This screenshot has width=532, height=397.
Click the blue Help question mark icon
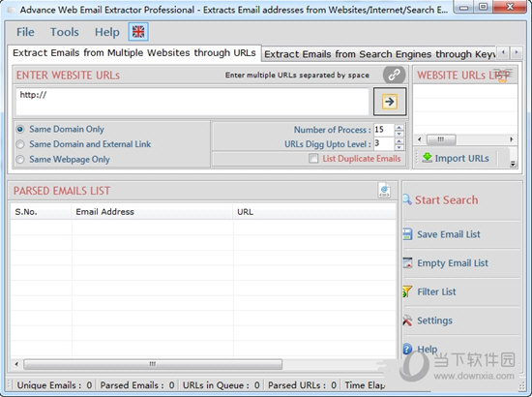407,349
